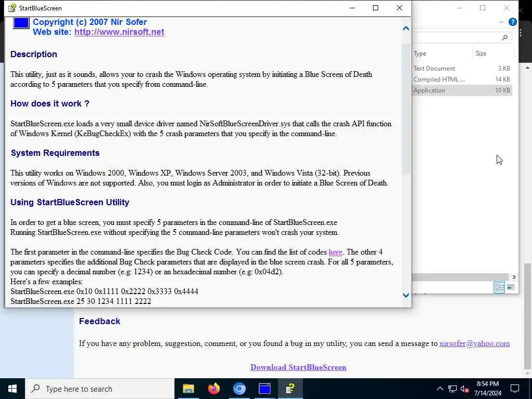
Task: Click the nirsofer@yahoo.com email link
Action: [x=474, y=343]
